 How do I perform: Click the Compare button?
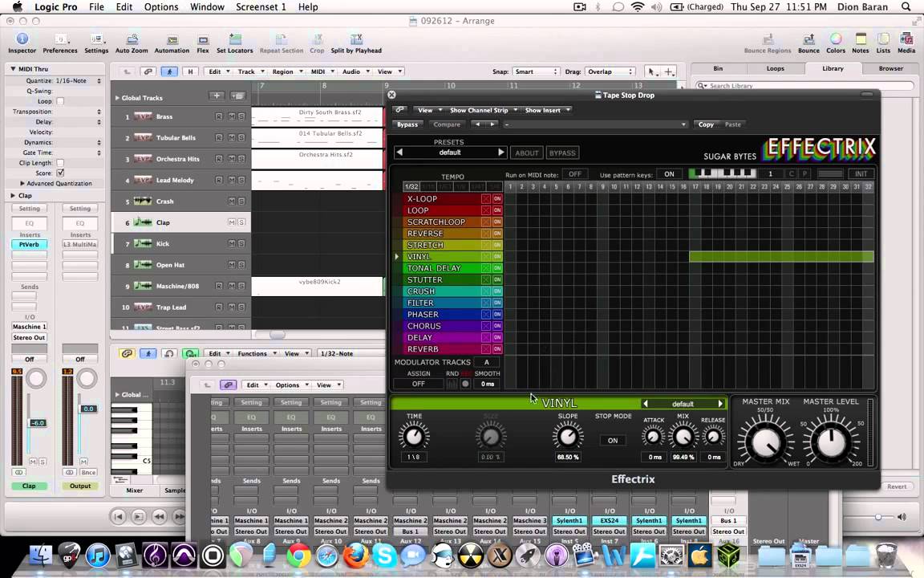(x=447, y=124)
